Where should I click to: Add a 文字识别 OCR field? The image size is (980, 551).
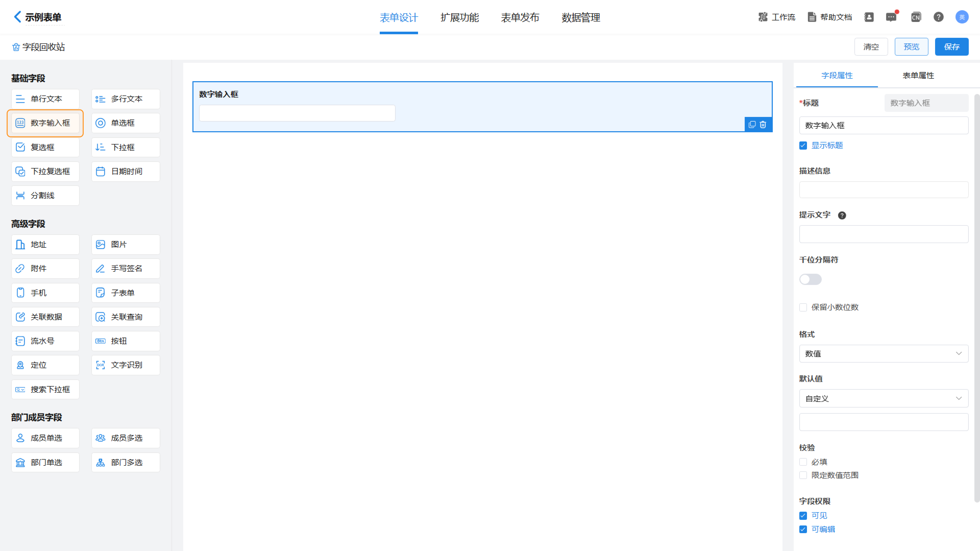(x=126, y=365)
